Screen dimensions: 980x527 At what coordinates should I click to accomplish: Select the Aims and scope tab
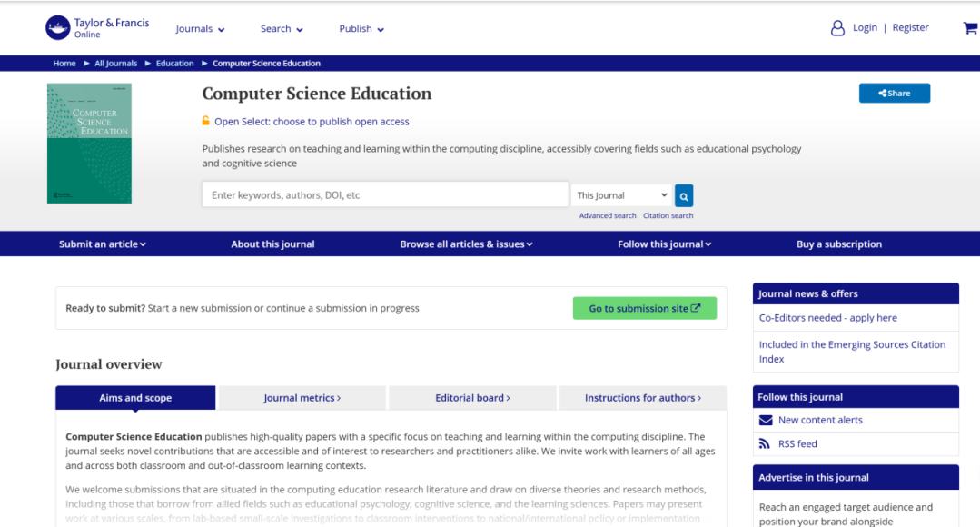coord(135,398)
